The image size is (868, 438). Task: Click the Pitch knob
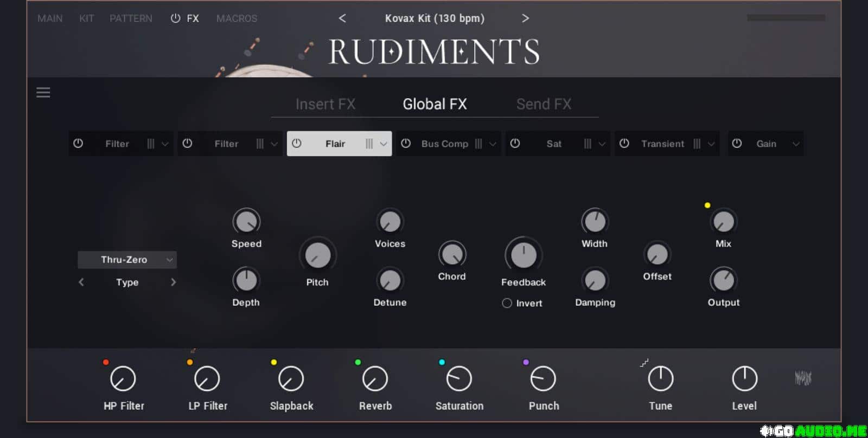pyautogui.click(x=317, y=255)
